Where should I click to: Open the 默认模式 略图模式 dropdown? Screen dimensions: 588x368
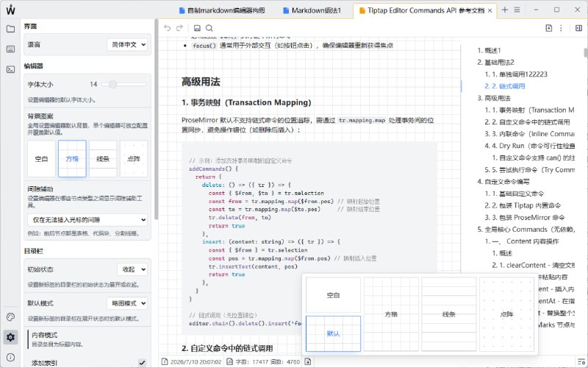127,303
